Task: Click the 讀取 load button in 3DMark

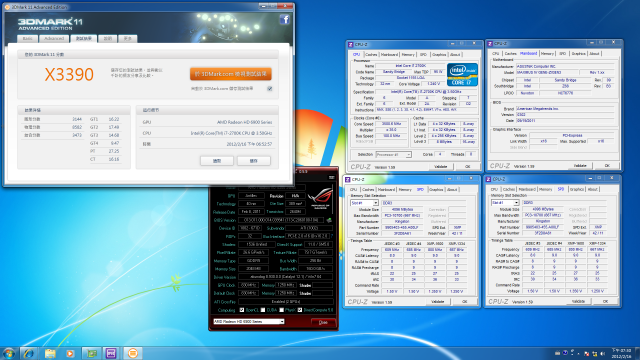Action: point(217,161)
